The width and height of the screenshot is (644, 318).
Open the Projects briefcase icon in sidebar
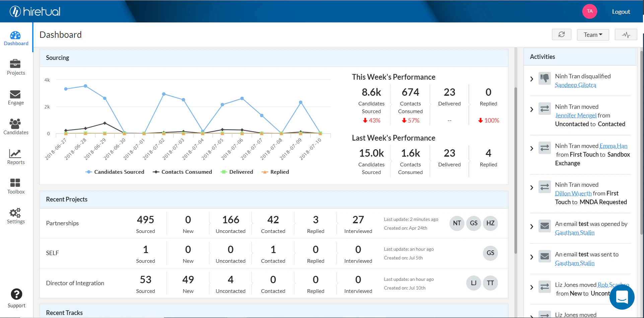click(15, 64)
